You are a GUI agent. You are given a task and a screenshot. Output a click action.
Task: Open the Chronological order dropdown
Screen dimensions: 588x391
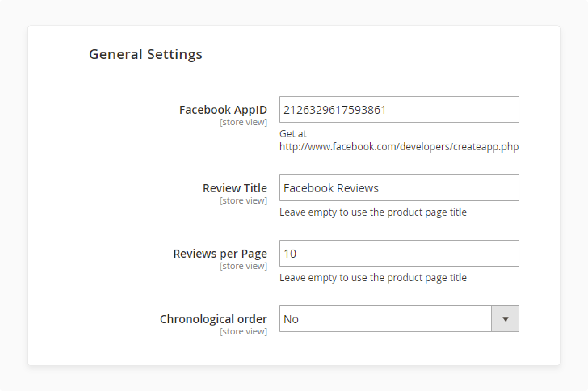click(x=399, y=319)
